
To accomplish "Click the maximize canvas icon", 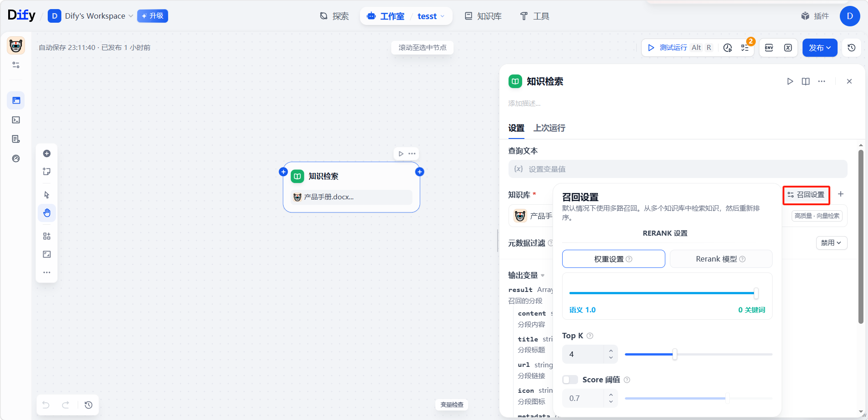I will coord(47,254).
